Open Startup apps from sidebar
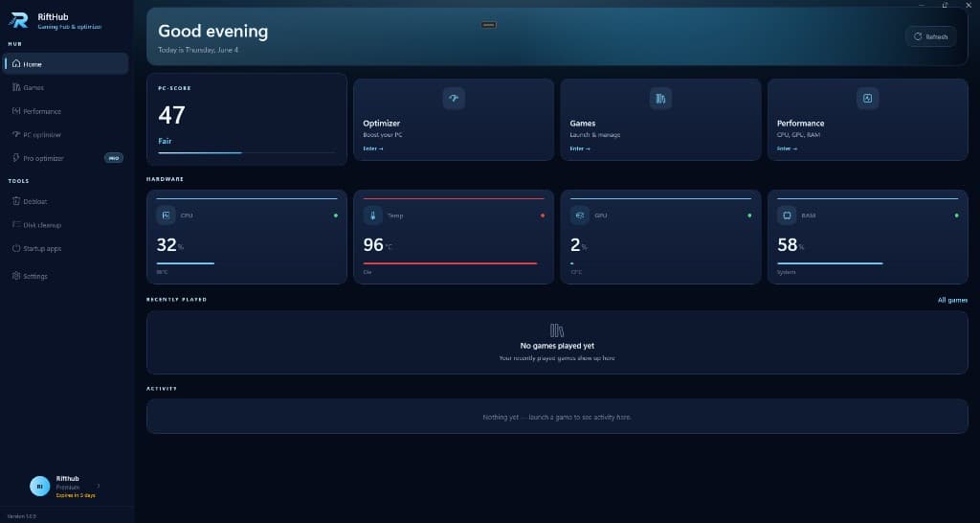This screenshot has height=523, width=980. tap(66, 248)
